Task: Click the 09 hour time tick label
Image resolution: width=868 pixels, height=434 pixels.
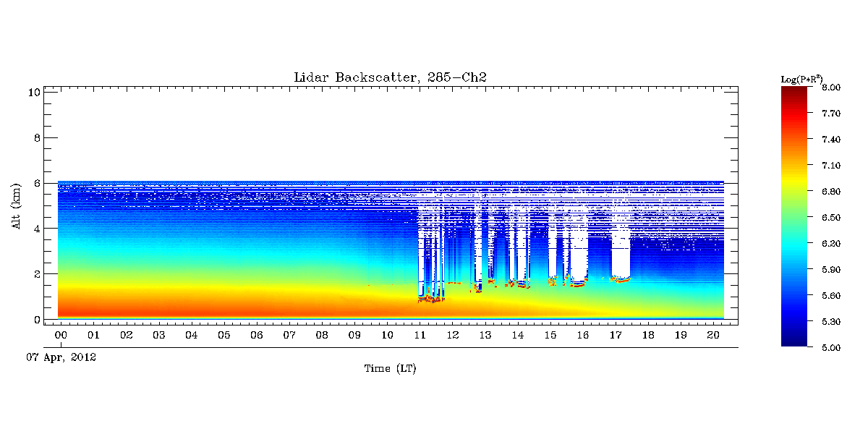Action: [354, 336]
